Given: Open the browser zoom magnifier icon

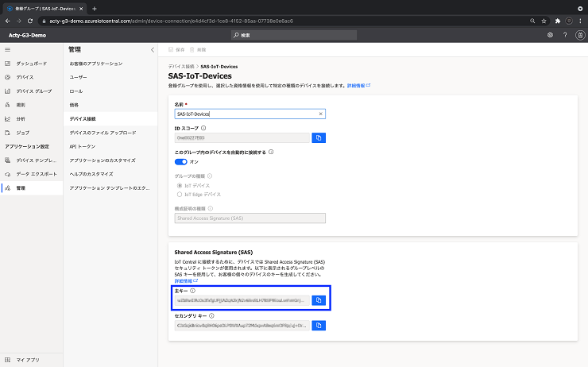Looking at the screenshot, I should 532,21.
